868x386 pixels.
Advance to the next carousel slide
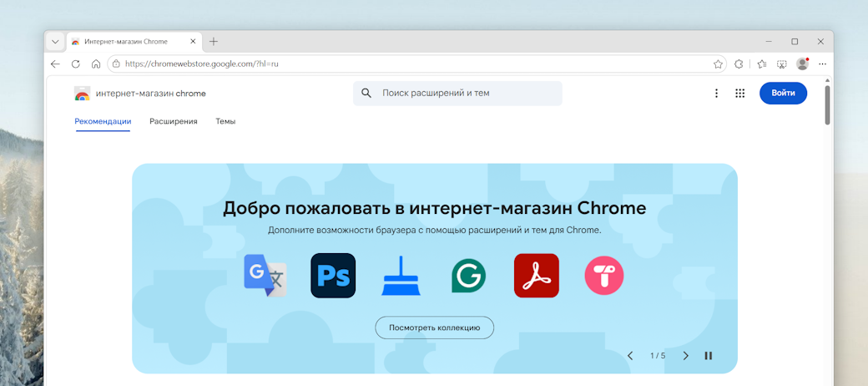coord(685,356)
